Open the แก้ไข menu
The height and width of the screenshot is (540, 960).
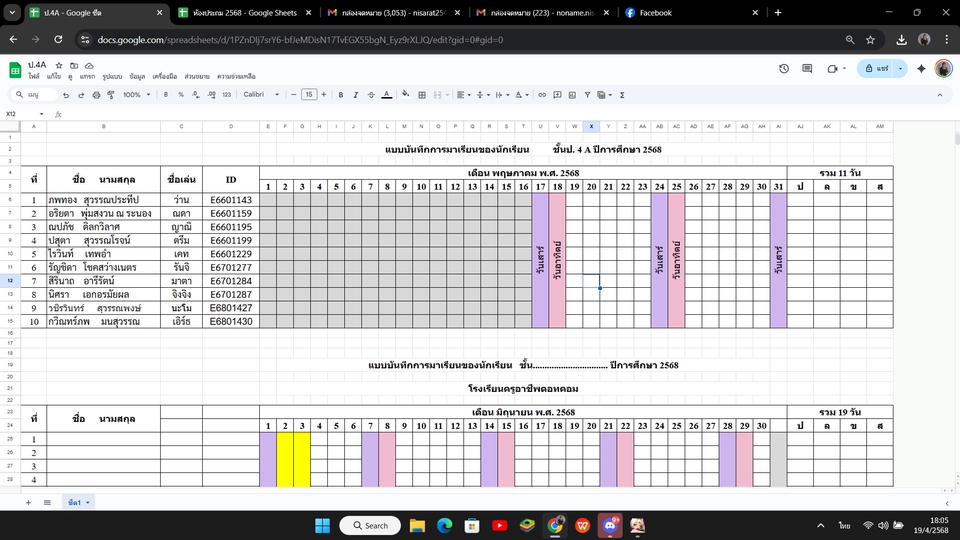[x=54, y=77]
